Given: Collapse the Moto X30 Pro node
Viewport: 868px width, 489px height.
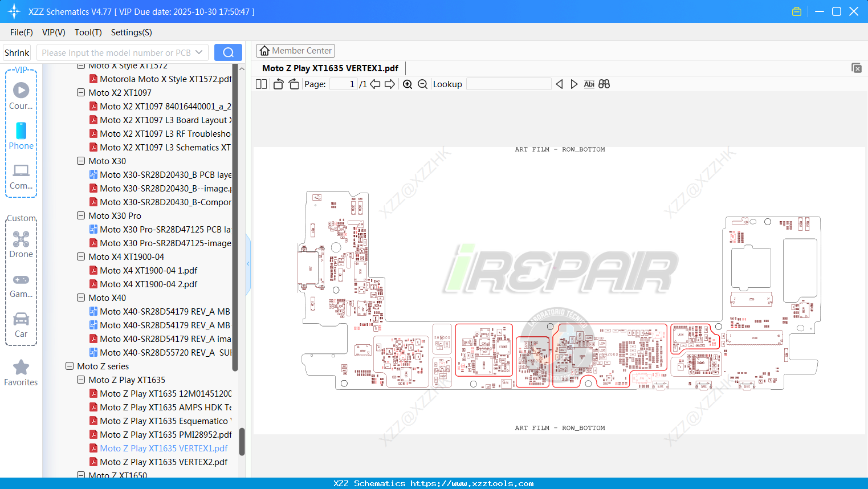Looking at the screenshot, I should point(81,215).
